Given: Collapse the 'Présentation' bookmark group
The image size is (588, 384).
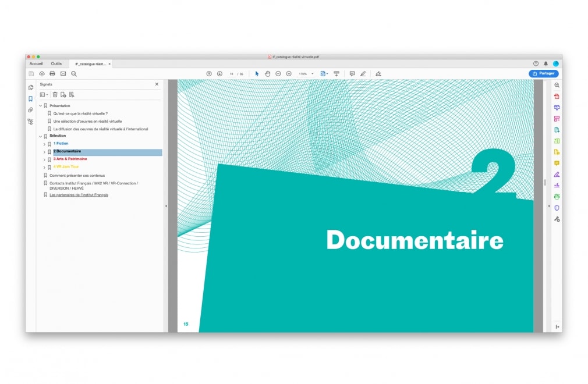Looking at the screenshot, I should (40, 106).
